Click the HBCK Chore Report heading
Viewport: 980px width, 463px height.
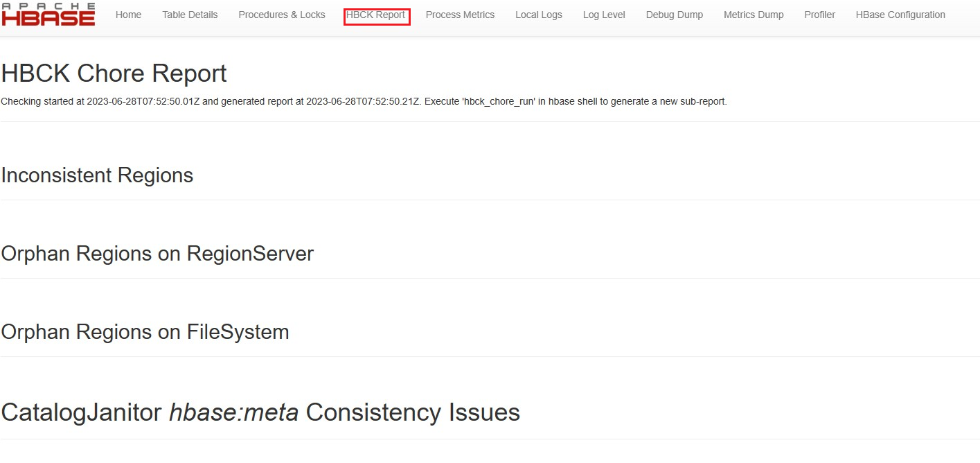114,73
